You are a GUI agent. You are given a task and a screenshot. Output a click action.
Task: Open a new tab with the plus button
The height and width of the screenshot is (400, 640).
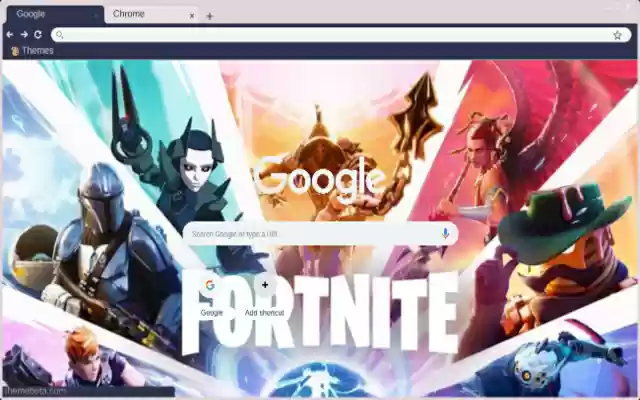[x=209, y=16]
